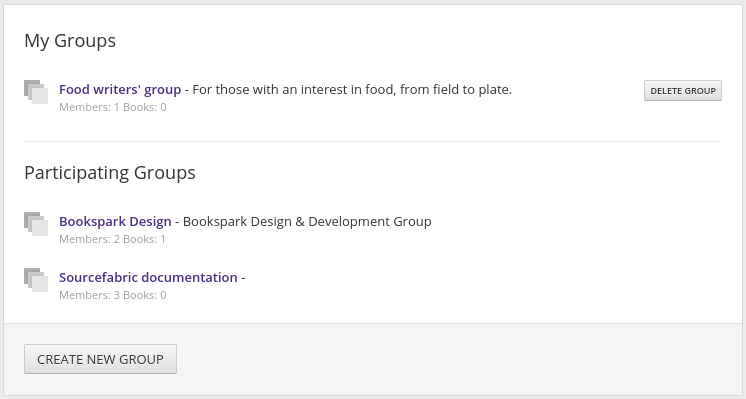
Task: Click the Bookspark Design group icon
Action: pos(36,224)
